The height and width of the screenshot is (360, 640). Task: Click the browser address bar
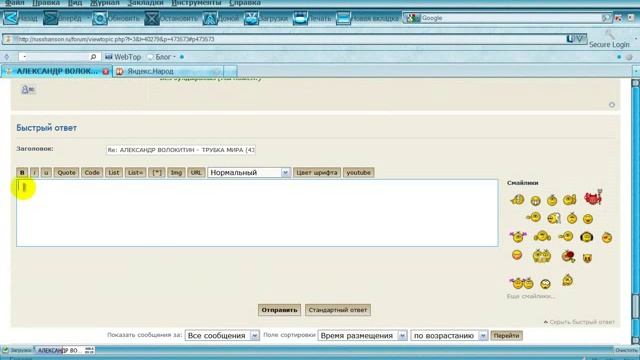(286, 39)
